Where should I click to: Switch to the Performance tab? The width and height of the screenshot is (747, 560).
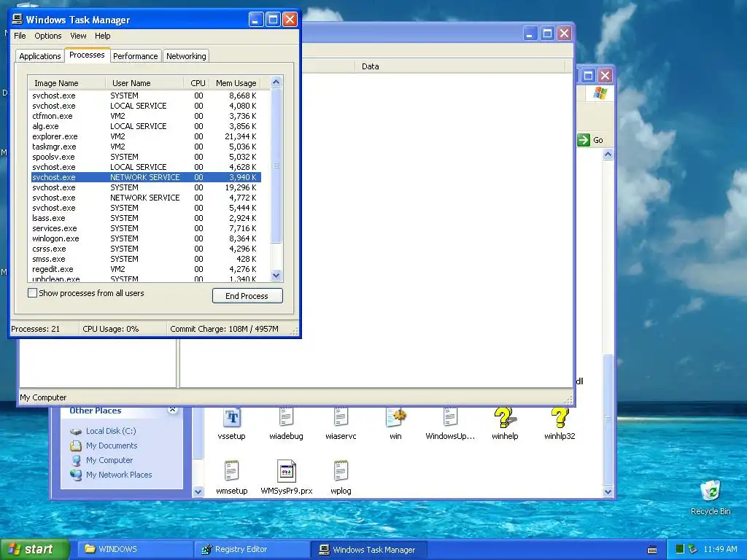135,56
